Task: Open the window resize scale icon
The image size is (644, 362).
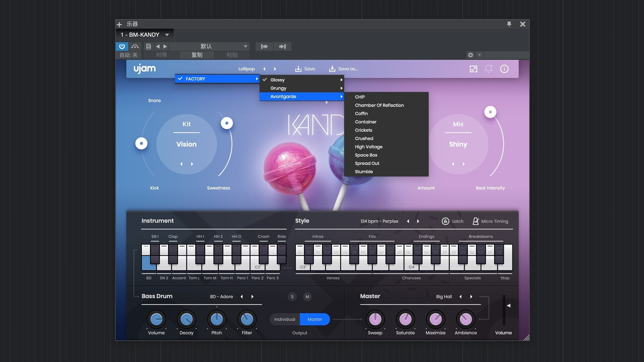Action: (x=473, y=69)
